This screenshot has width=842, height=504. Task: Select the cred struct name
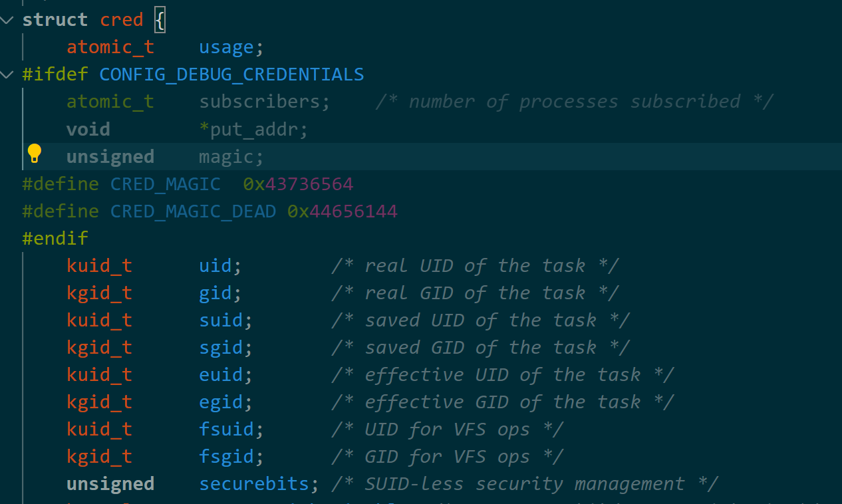[122, 19]
